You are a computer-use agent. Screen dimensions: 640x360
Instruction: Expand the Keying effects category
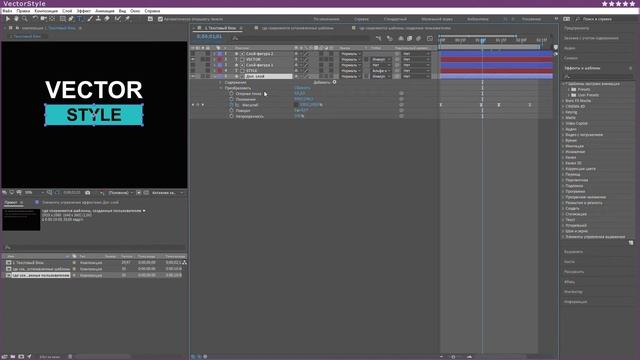564,112
